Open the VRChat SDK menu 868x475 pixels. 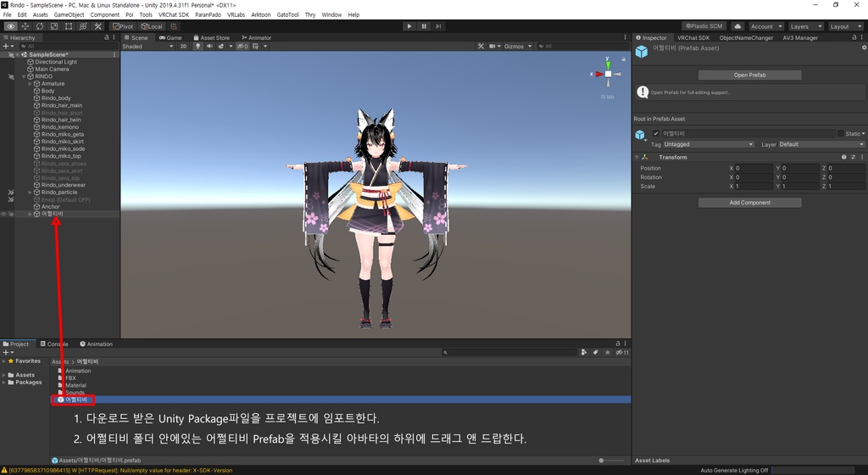pos(173,14)
